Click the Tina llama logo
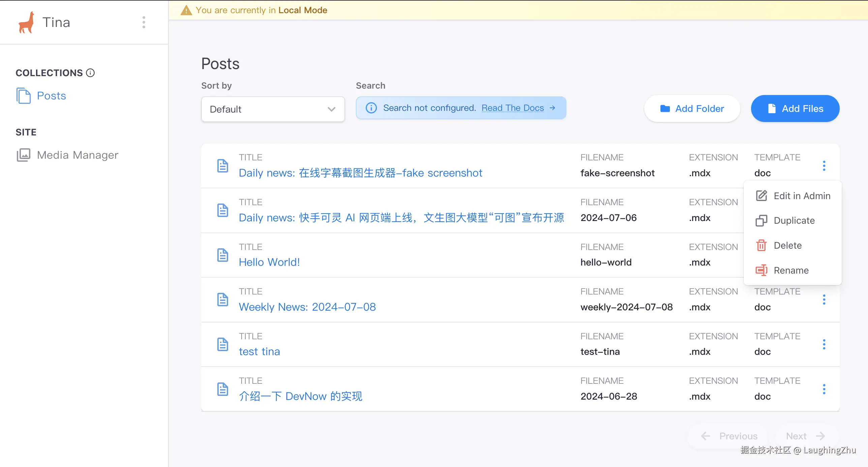This screenshot has width=868, height=467. tap(26, 22)
